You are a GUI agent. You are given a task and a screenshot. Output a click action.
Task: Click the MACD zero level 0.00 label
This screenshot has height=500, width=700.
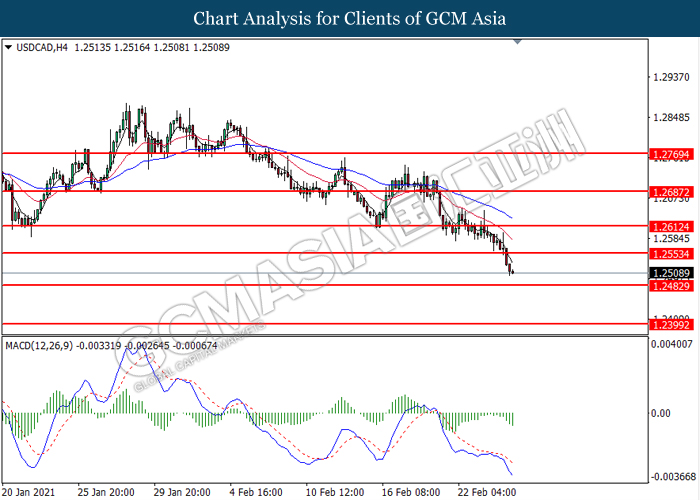(x=660, y=413)
